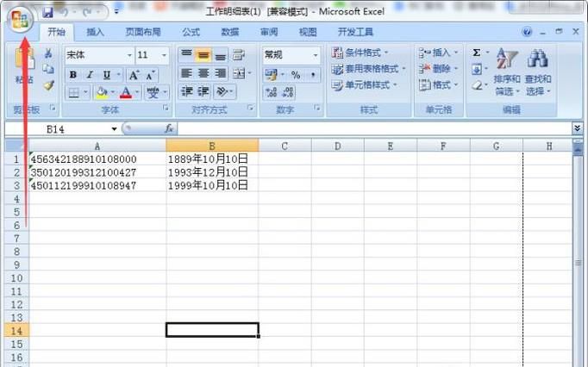
Task: Decrease decimal places
Action: point(288,92)
